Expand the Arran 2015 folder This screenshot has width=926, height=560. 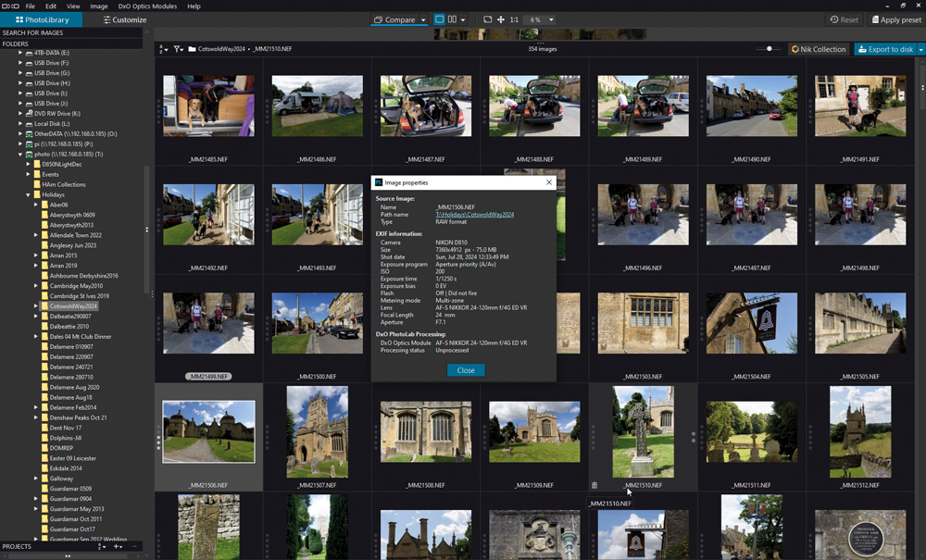coord(35,255)
